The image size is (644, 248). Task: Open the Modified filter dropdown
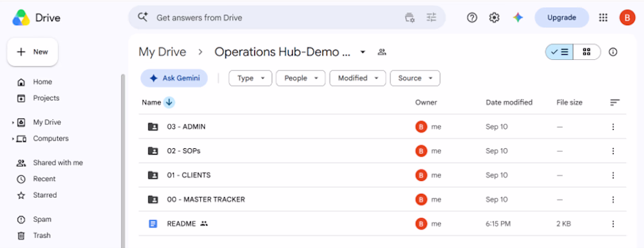[357, 78]
